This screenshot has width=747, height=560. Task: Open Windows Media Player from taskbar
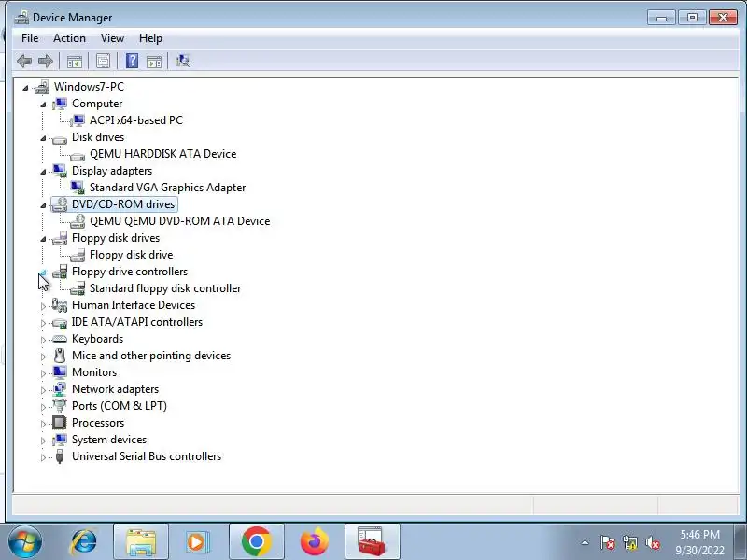click(196, 542)
